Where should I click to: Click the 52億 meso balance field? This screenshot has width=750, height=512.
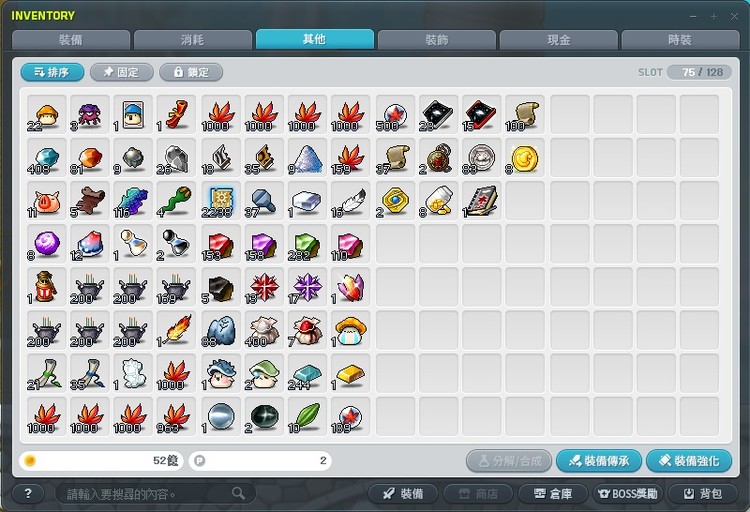[101, 461]
